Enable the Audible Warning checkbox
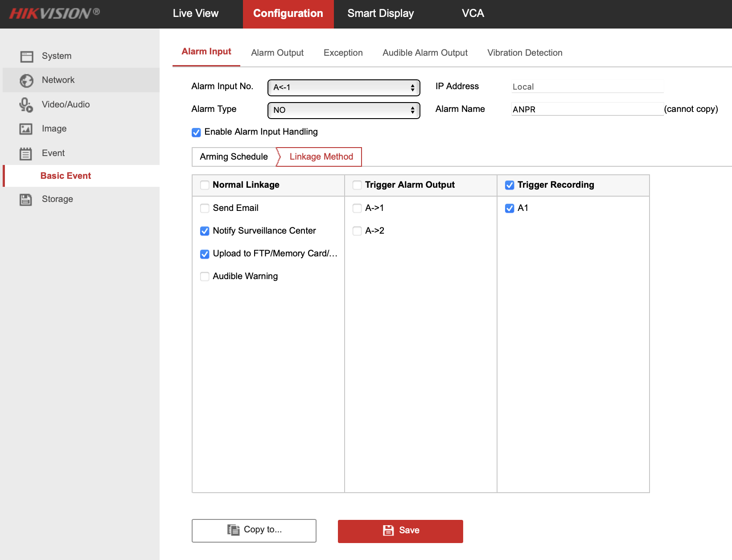Viewport: 732px width, 560px height. pos(205,276)
